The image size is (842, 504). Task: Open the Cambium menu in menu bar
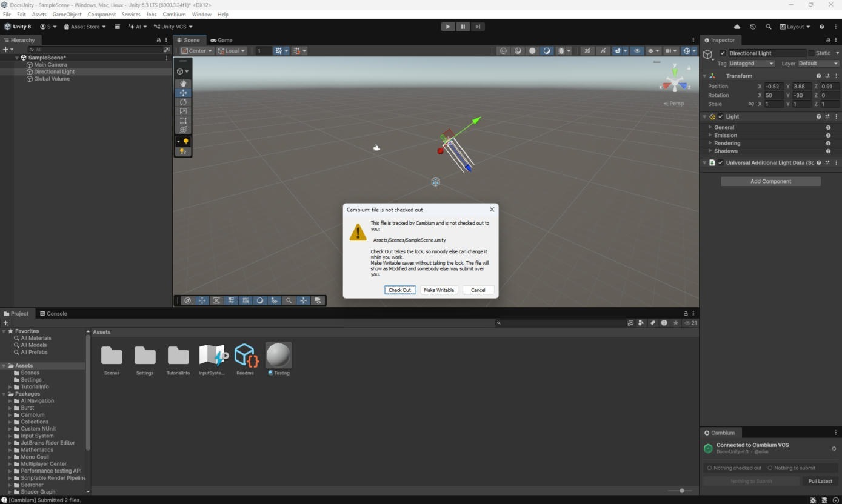[174, 14]
